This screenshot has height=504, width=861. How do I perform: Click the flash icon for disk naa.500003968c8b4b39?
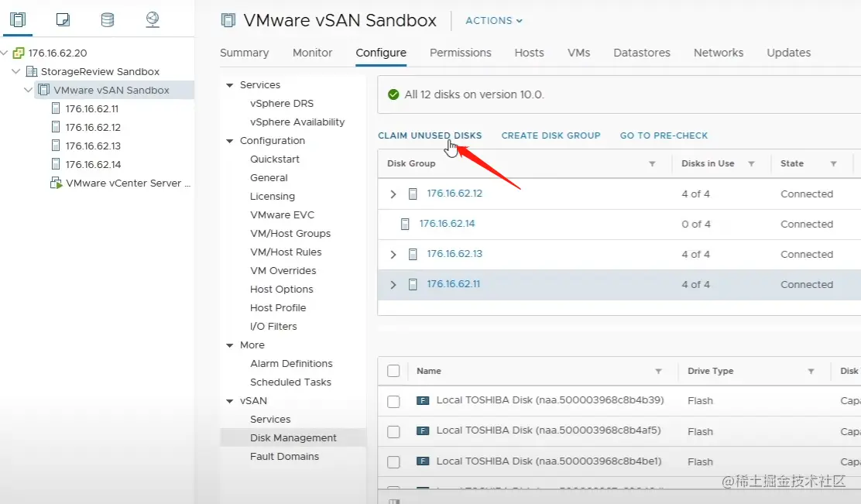pos(423,401)
